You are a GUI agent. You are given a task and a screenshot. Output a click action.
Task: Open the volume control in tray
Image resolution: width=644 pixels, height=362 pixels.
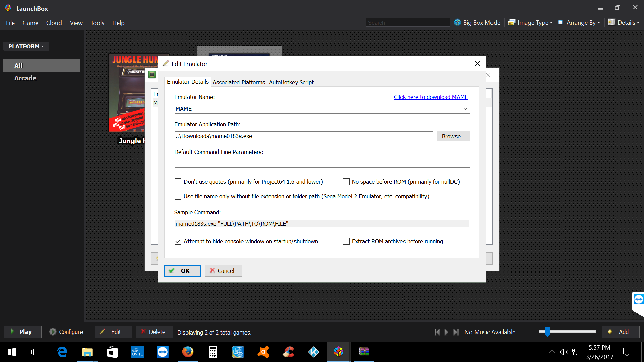coord(564,352)
